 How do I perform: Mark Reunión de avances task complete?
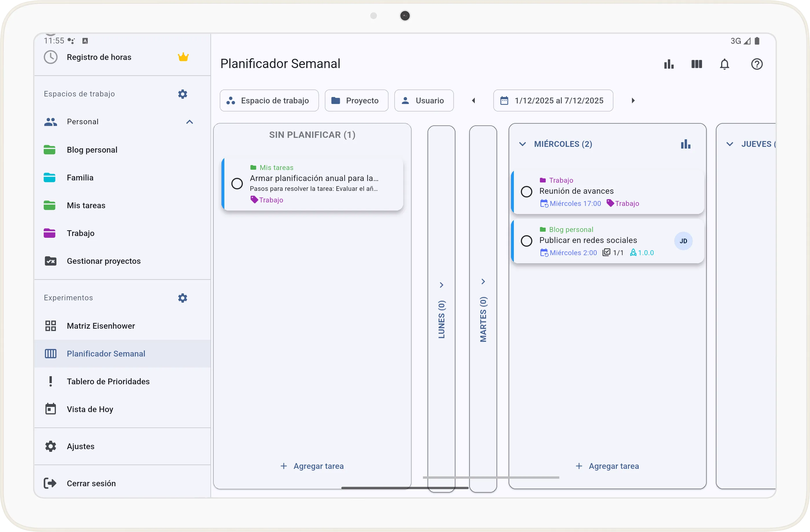[x=526, y=192]
